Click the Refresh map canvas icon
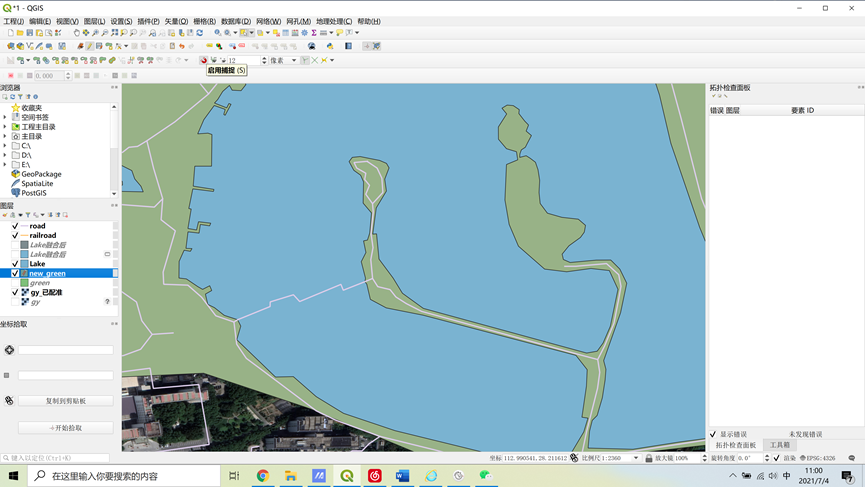 coord(200,33)
